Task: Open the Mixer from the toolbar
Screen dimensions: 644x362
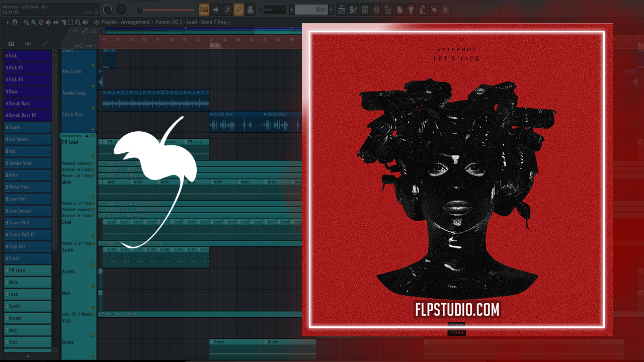Action: coord(377,9)
